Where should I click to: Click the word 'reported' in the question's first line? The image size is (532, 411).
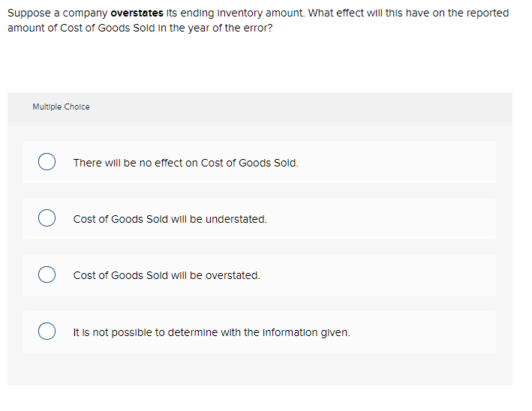[486, 13]
